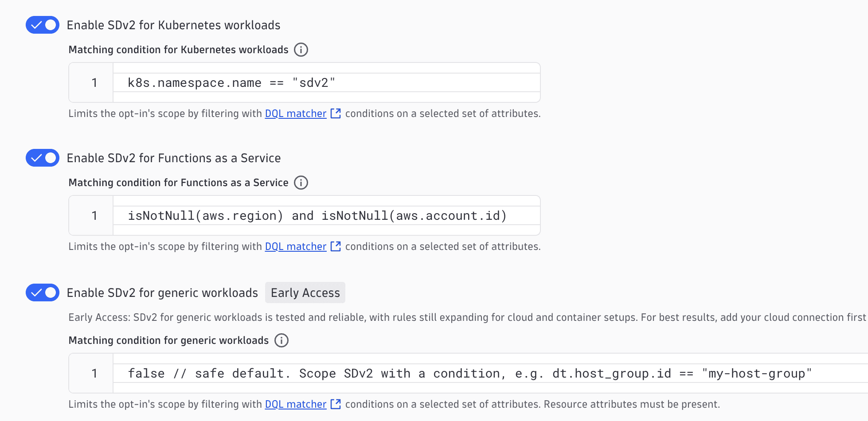Click line number 1 in generic workloads editor

point(94,373)
